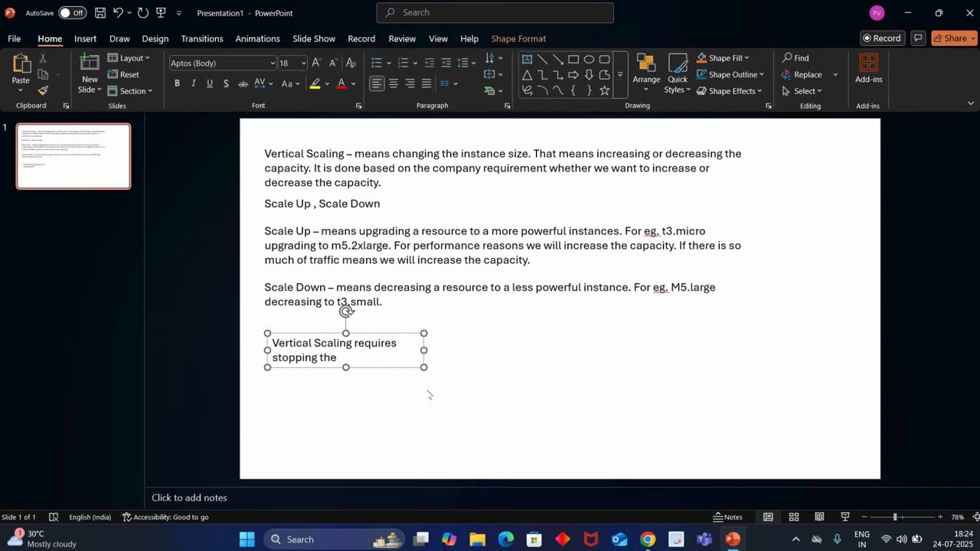Screen dimensions: 980x551
Task: Start presentation from beginning icon
Action: (161, 13)
